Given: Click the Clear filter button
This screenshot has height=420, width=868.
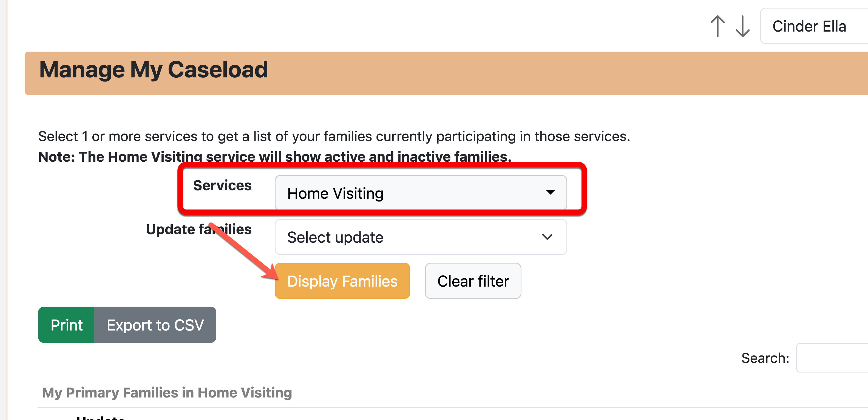Looking at the screenshot, I should (473, 281).
